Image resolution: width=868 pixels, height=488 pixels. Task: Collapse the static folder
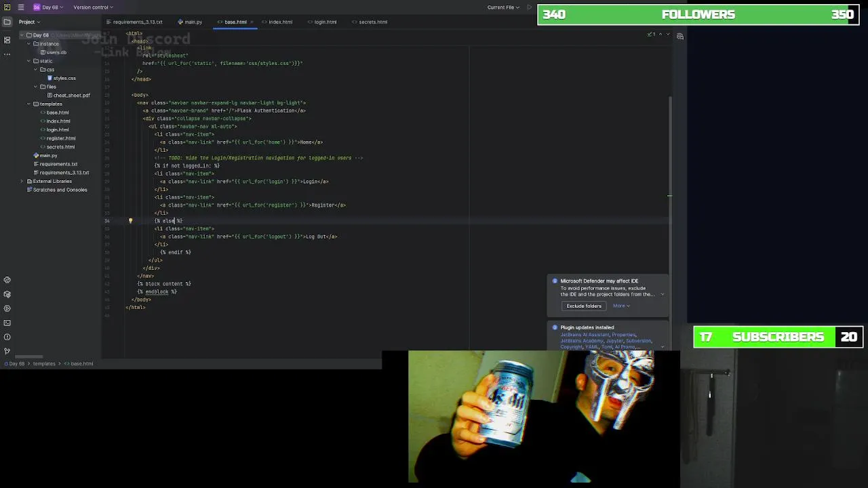click(28, 61)
